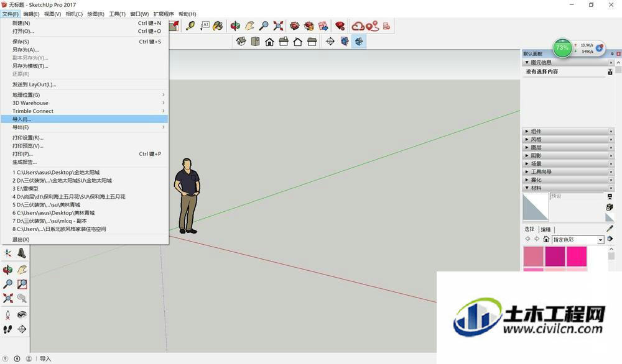Open recent file 3 E:\雲模型

(x=84, y=189)
